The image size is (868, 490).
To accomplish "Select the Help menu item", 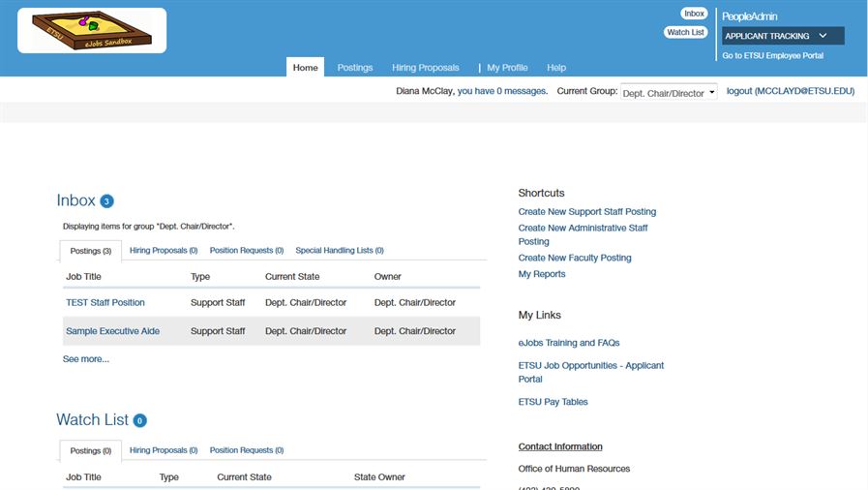I will click(556, 68).
